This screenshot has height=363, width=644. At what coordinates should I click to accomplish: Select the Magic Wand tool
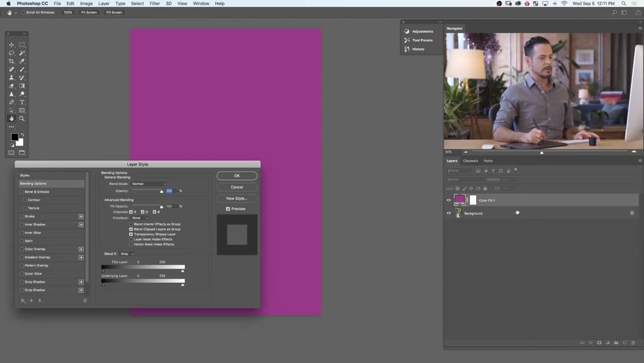tap(22, 53)
